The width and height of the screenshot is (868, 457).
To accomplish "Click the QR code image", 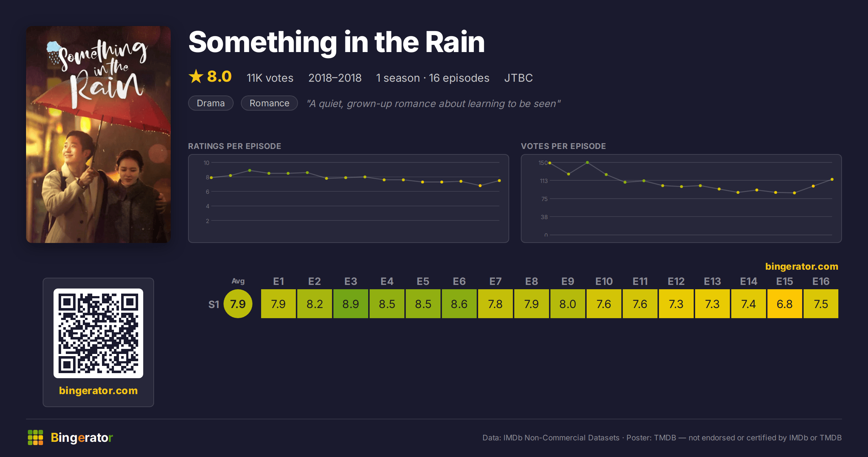I will point(98,333).
